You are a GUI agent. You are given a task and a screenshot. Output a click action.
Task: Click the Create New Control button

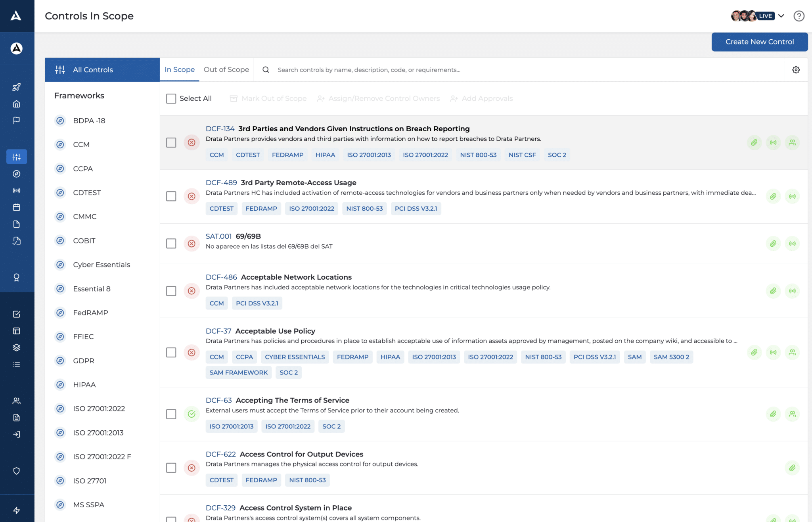[x=759, y=42]
